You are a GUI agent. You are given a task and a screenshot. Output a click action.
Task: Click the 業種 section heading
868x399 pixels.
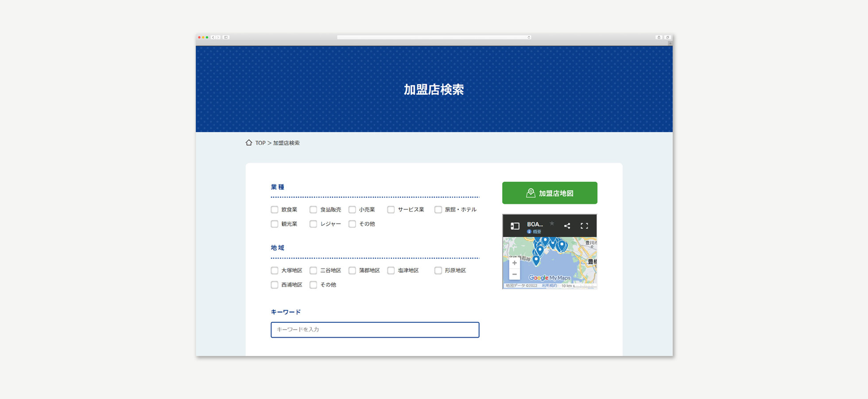point(278,187)
